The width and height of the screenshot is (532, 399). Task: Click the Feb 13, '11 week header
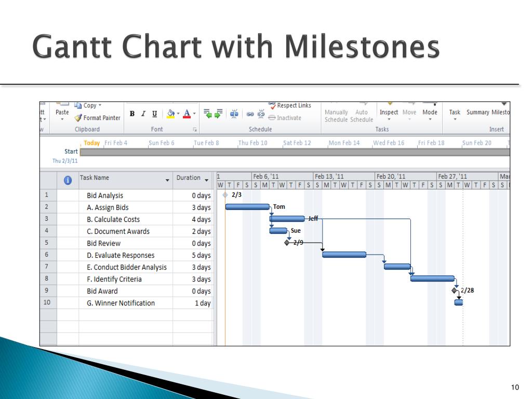coord(344,177)
